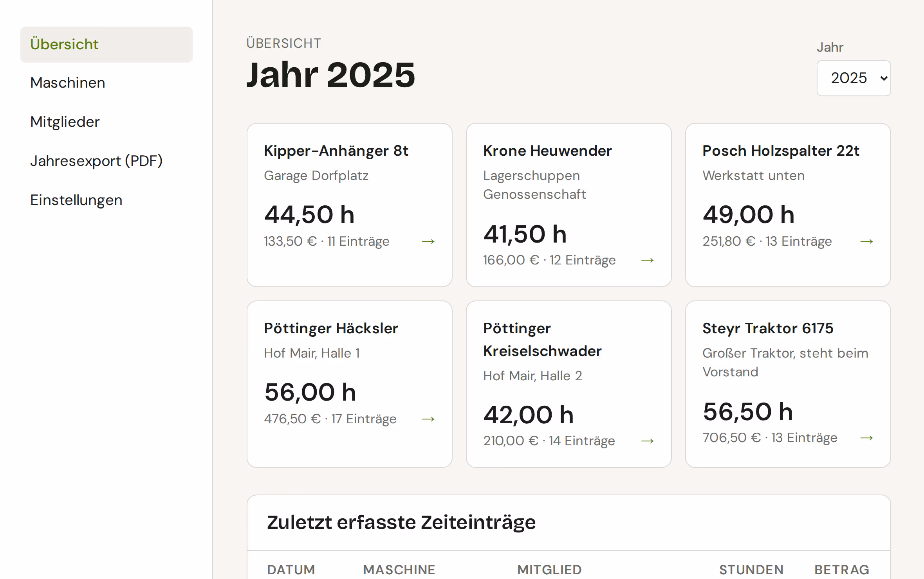
Task: Click the arrow on Posch Holzspalter 22t card
Action: click(866, 242)
